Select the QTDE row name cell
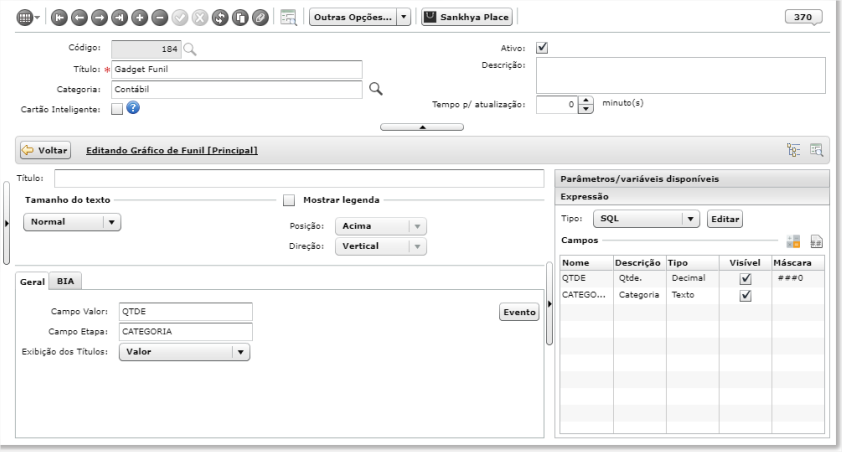The height and width of the screenshot is (452, 842). tap(586, 278)
